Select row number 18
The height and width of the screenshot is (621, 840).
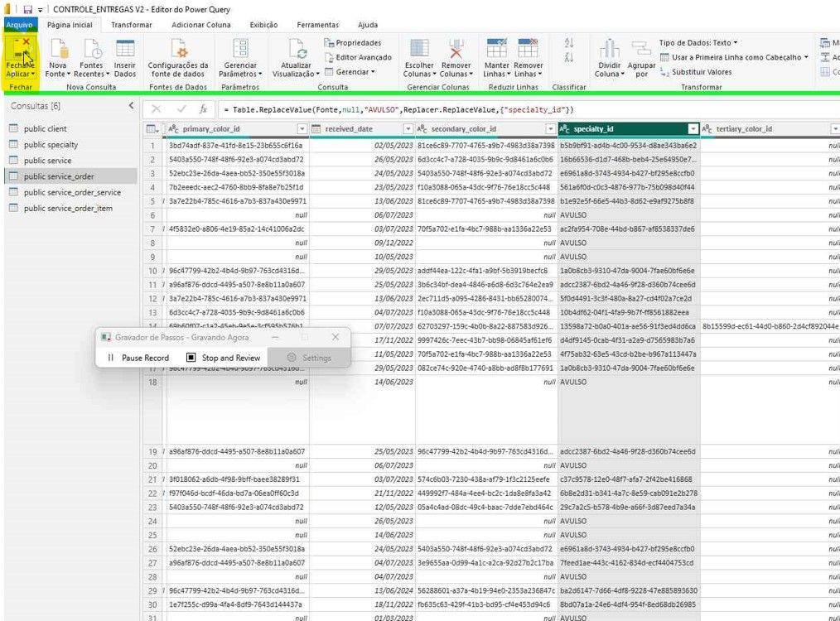(152, 383)
